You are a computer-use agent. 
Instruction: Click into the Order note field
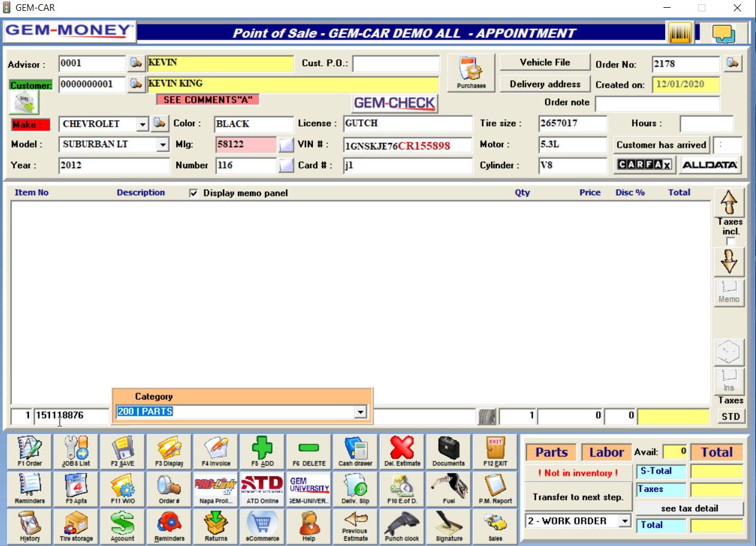click(657, 104)
